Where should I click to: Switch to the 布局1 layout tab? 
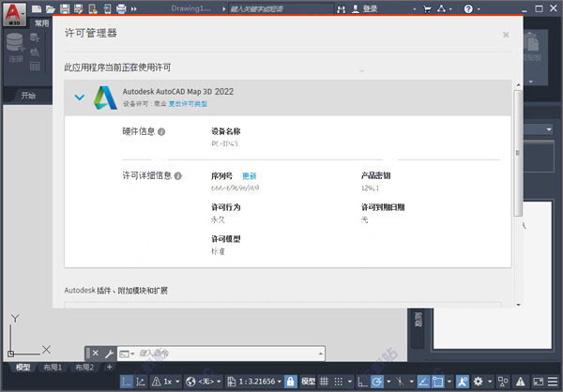tap(51, 367)
